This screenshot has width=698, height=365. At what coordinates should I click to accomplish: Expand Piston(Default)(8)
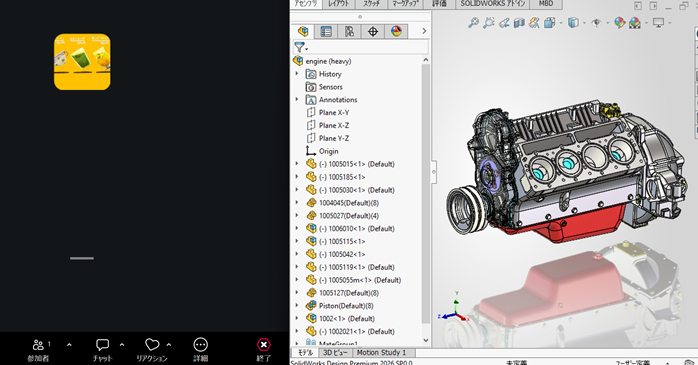point(297,306)
